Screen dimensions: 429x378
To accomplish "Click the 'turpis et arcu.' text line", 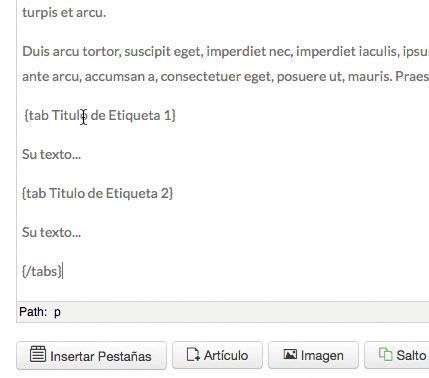I will pos(64,13).
